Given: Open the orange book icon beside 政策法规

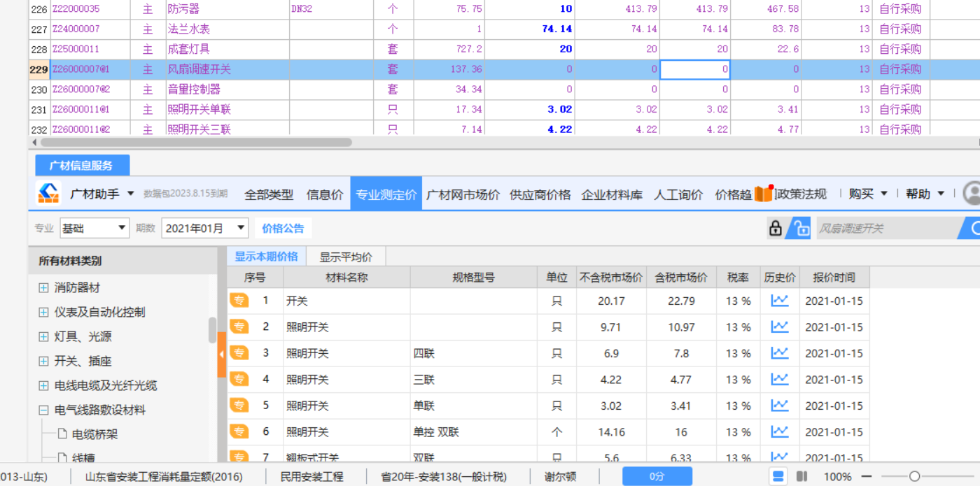Looking at the screenshot, I should pos(763,194).
